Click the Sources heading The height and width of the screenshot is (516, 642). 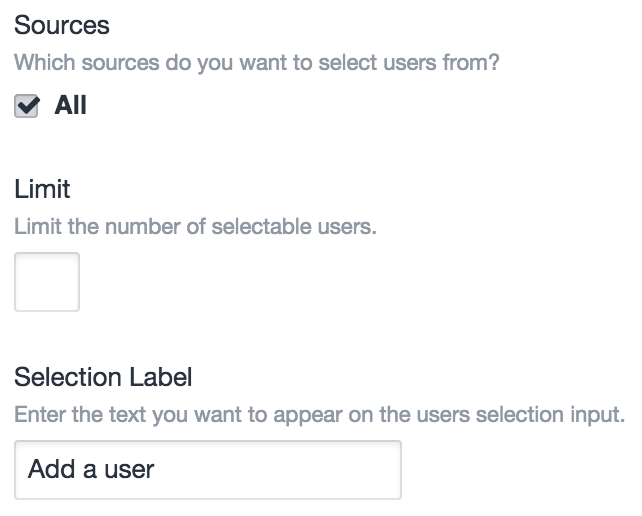[x=62, y=24]
